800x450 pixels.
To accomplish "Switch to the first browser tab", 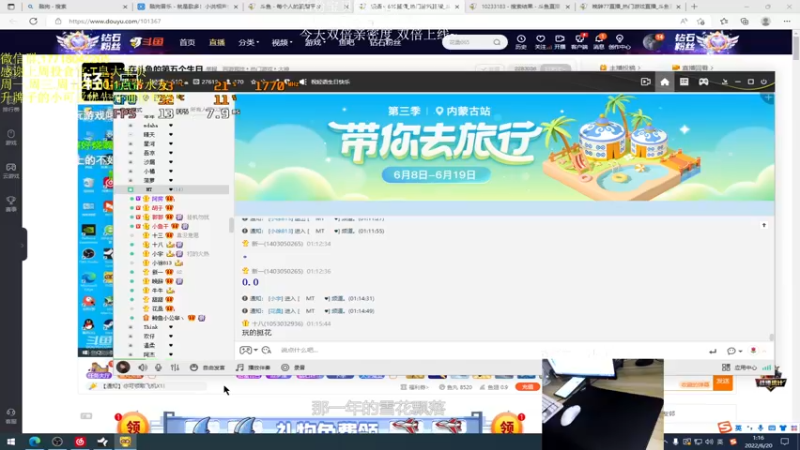I will (x=76, y=7).
